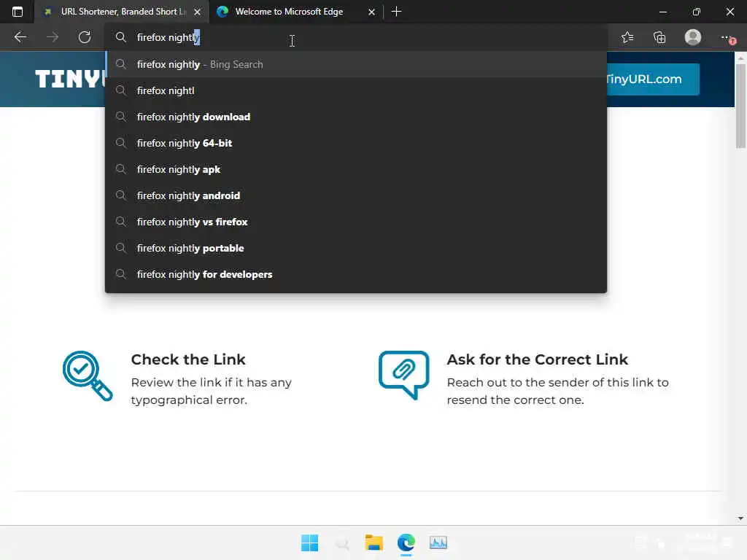Close the URL Shortener tab

[x=197, y=12]
